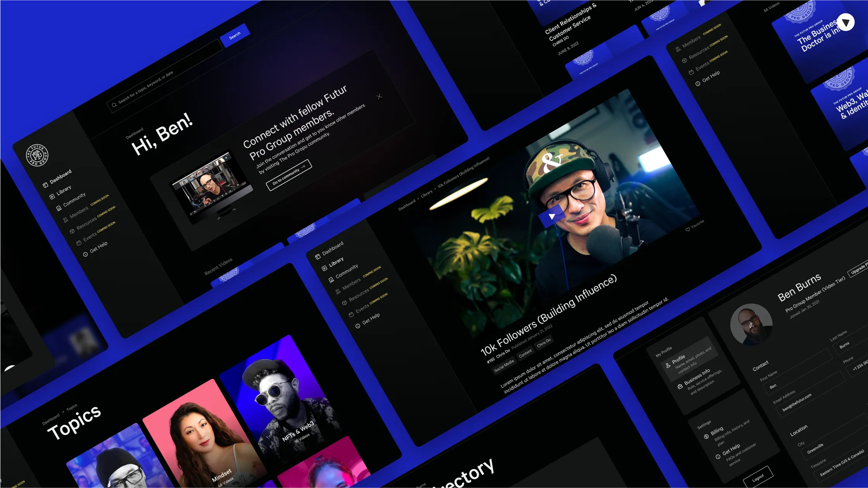
Task: Click Get Help icon in top-right window sidebar
Action: (x=698, y=84)
